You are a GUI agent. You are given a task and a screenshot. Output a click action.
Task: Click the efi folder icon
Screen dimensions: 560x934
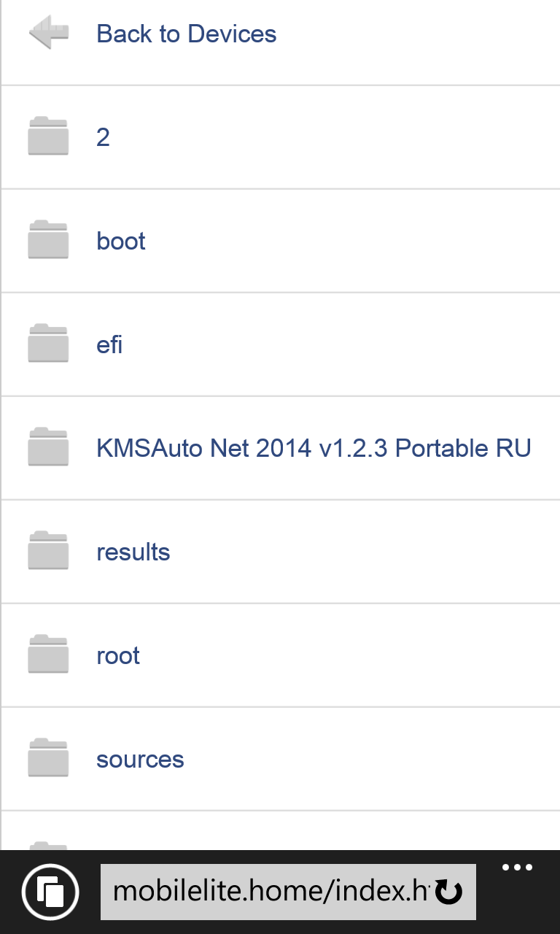click(48, 344)
